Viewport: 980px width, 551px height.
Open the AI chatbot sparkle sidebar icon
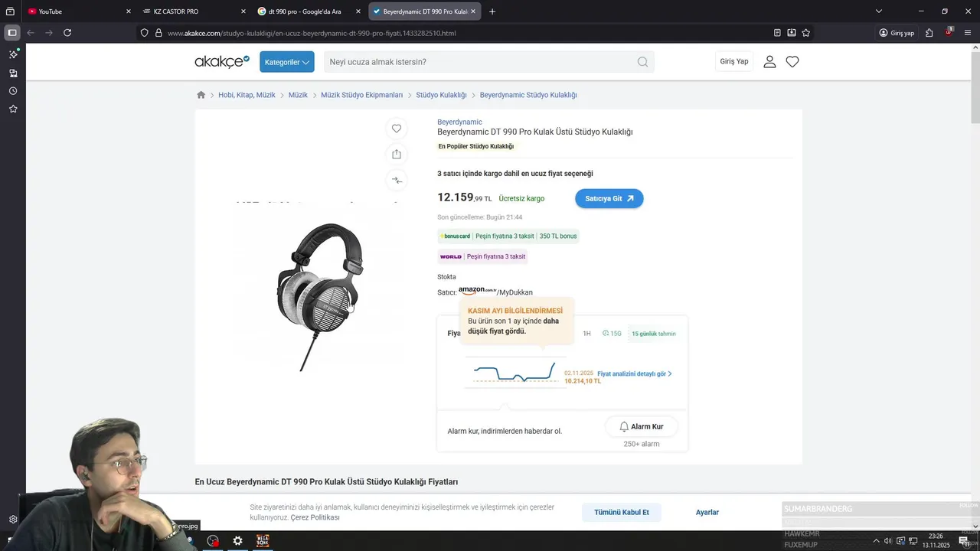tap(13, 54)
